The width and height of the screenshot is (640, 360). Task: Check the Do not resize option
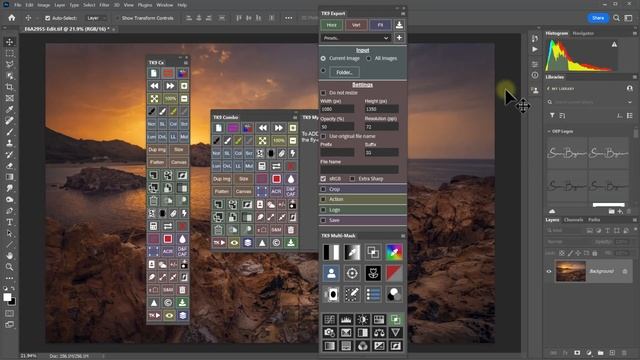point(323,93)
